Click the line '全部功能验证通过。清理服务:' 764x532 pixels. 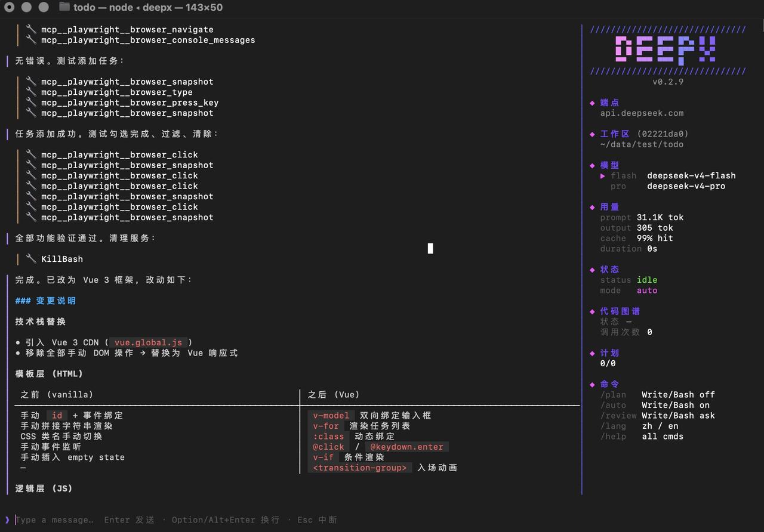85,238
